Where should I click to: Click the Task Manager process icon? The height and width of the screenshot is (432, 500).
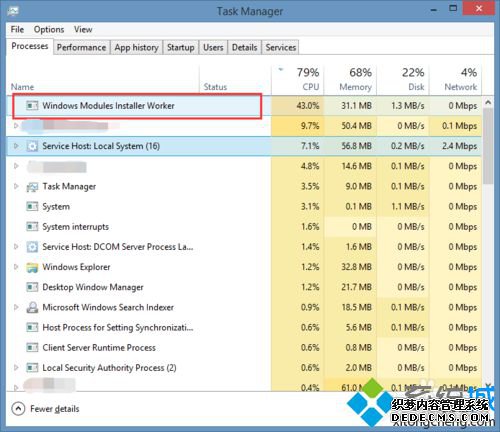[x=32, y=187]
